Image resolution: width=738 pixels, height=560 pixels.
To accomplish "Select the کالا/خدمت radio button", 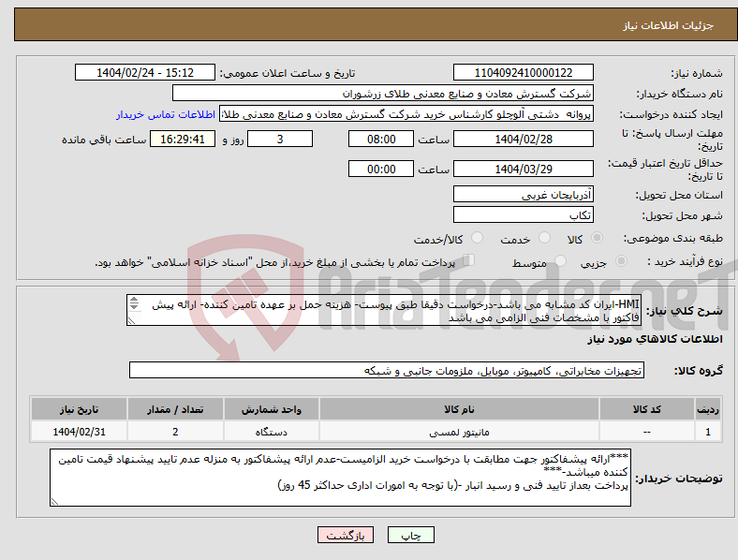I will pyautogui.click(x=478, y=238).
